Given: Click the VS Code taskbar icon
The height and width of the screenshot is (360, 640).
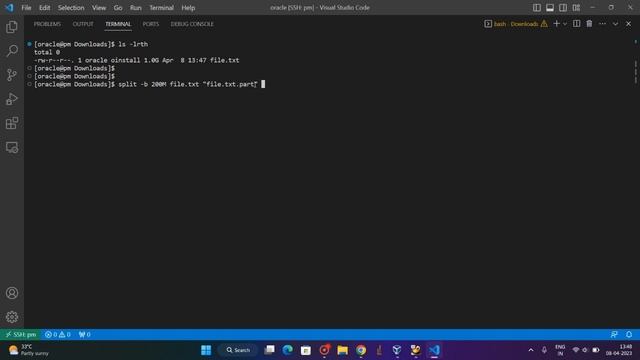Looking at the screenshot, I should coord(434,350).
